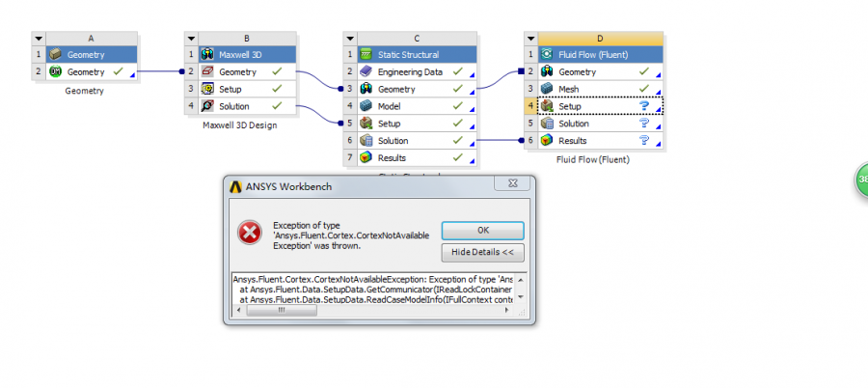This screenshot has height=388, width=868.
Task: Click the Setup icon in Fluid Flow system
Action: coord(547,106)
